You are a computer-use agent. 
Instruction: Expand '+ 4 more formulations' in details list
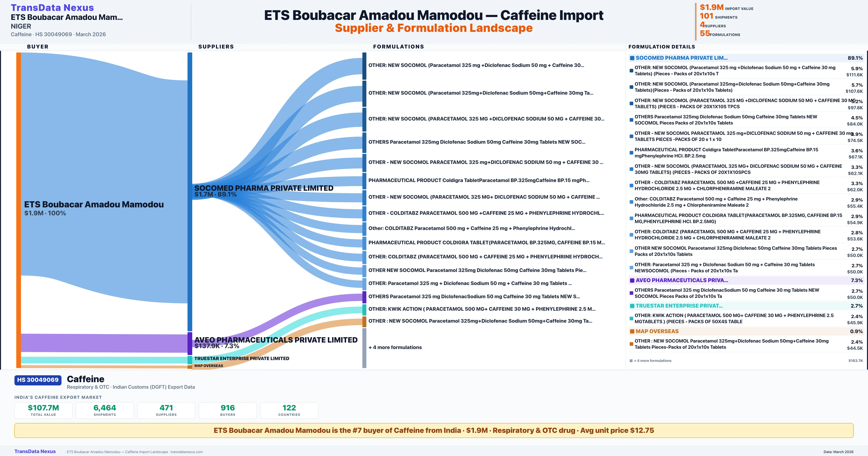(x=652, y=361)
